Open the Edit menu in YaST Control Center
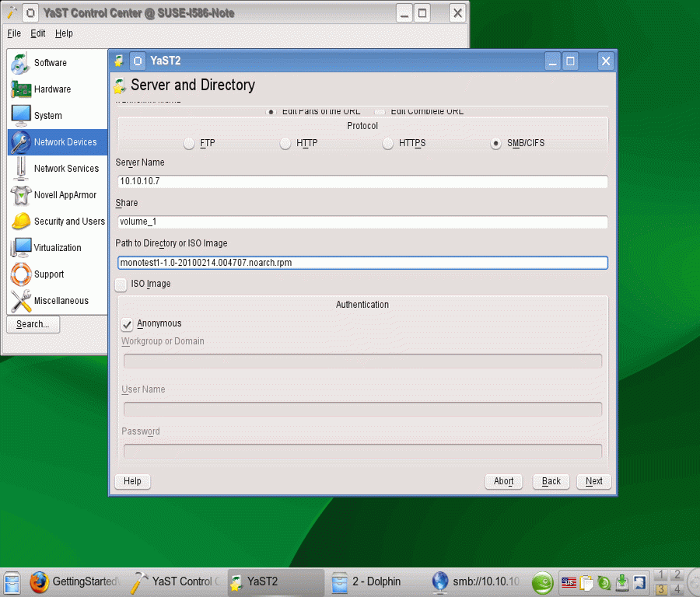This screenshot has width=700, height=597. (x=38, y=33)
